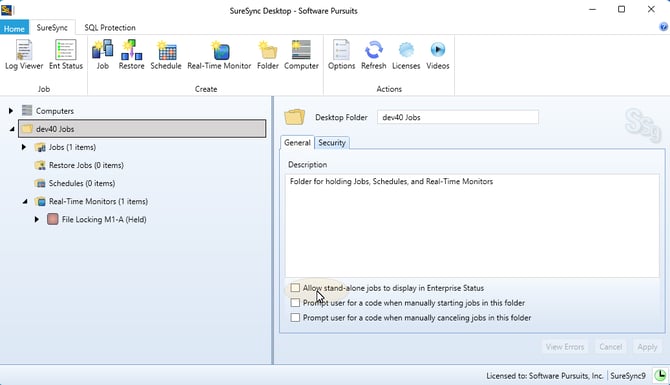Select the General tab

click(x=297, y=142)
